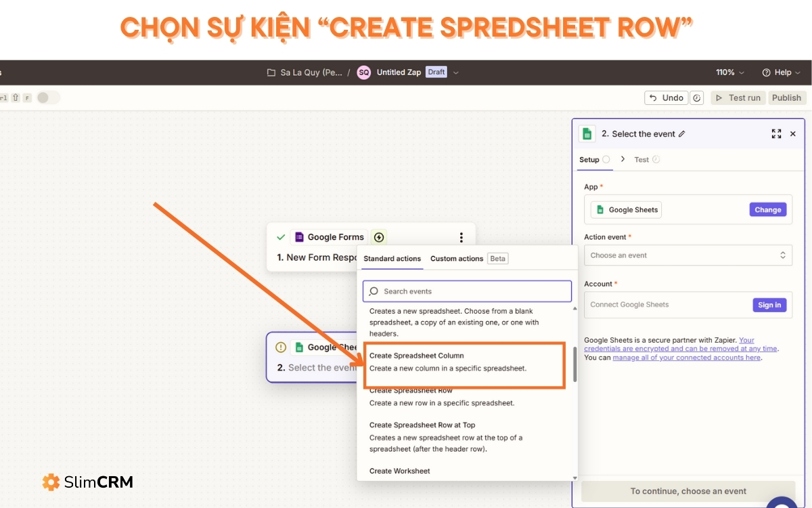
Task: Click the chevron arrow between Setup and Test
Action: [623, 159]
